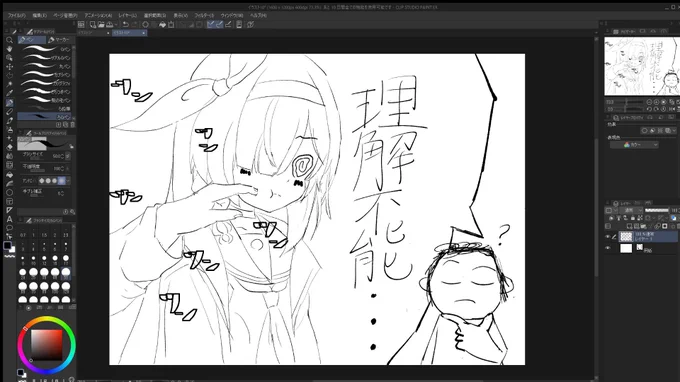This screenshot has width=680, height=382.
Task: Select the Auto Select magic wand tool
Action: click(9, 84)
